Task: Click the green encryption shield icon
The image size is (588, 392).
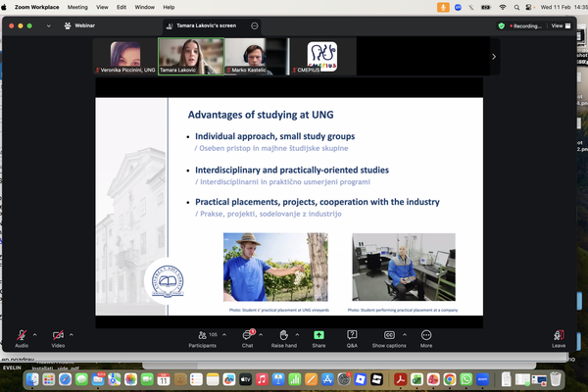Action: [502, 25]
